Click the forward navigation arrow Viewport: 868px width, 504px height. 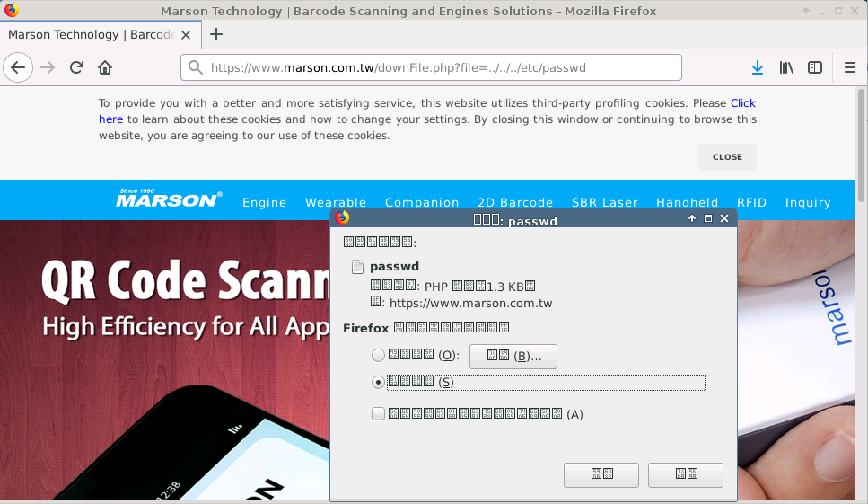click(48, 67)
